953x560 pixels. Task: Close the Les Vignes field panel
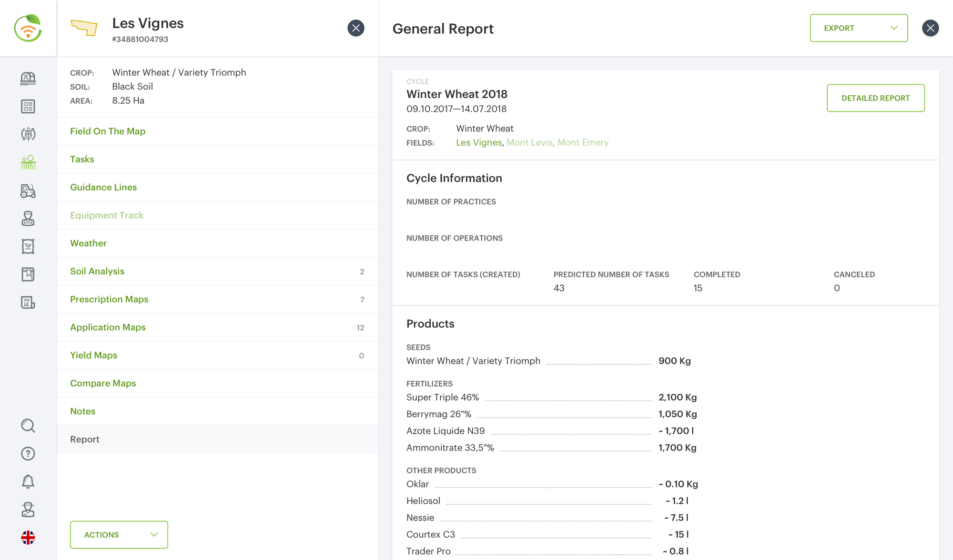click(x=355, y=28)
